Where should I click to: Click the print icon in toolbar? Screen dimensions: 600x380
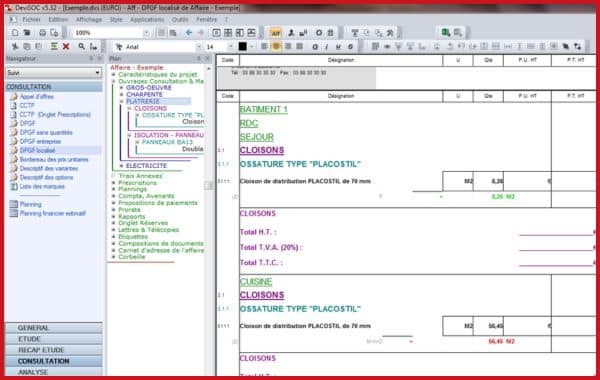point(42,33)
